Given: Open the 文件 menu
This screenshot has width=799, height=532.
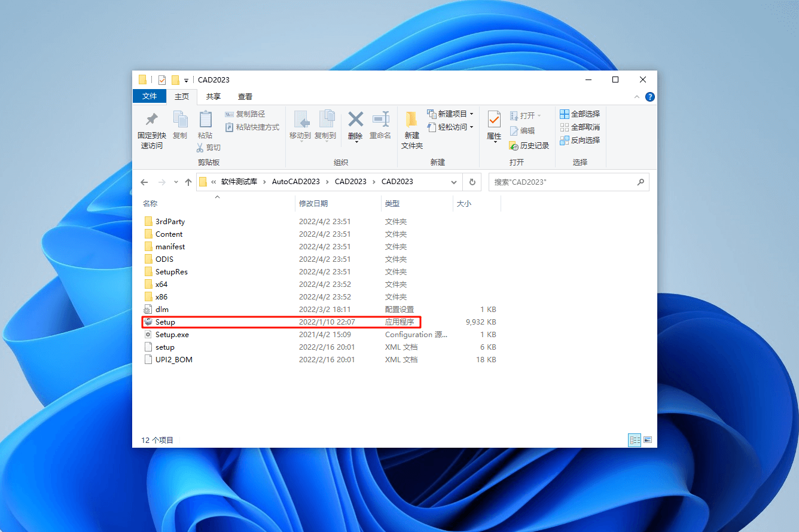Looking at the screenshot, I should coord(150,96).
